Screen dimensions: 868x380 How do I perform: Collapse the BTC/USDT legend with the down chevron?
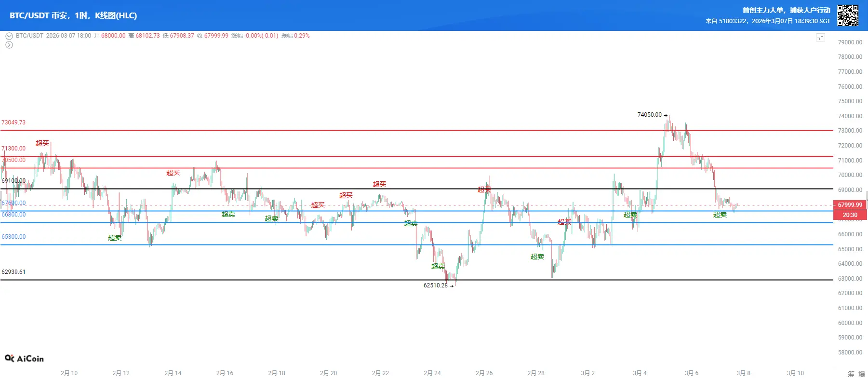(x=9, y=36)
